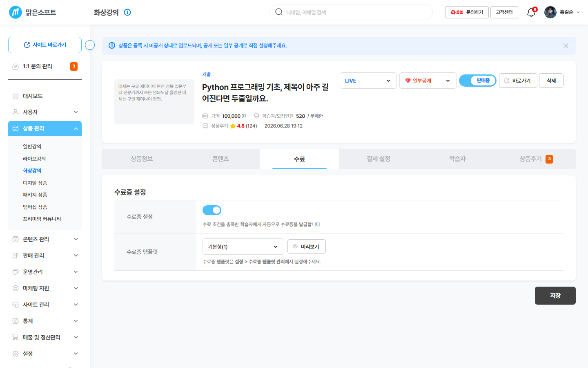The width and height of the screenshot is (588, 368).
Task: Expand the 판매 관리 menu
Action: (x=76, y=256)
